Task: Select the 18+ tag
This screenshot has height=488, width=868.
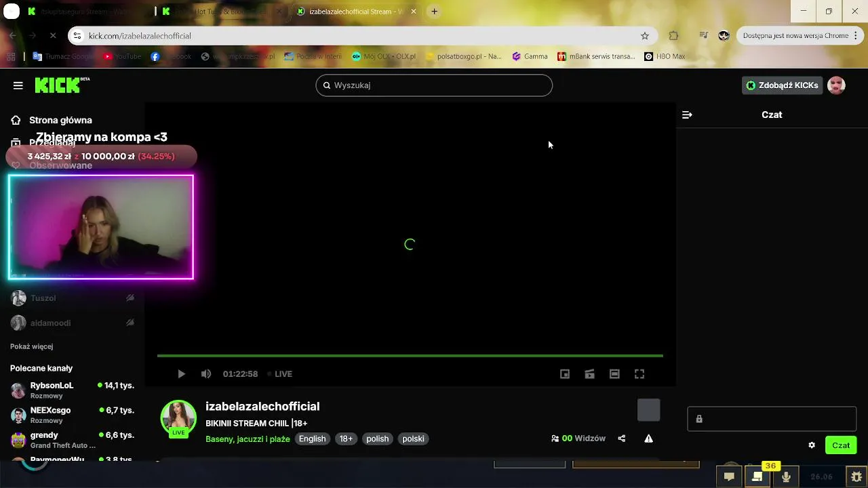Action: pos(346,439)
